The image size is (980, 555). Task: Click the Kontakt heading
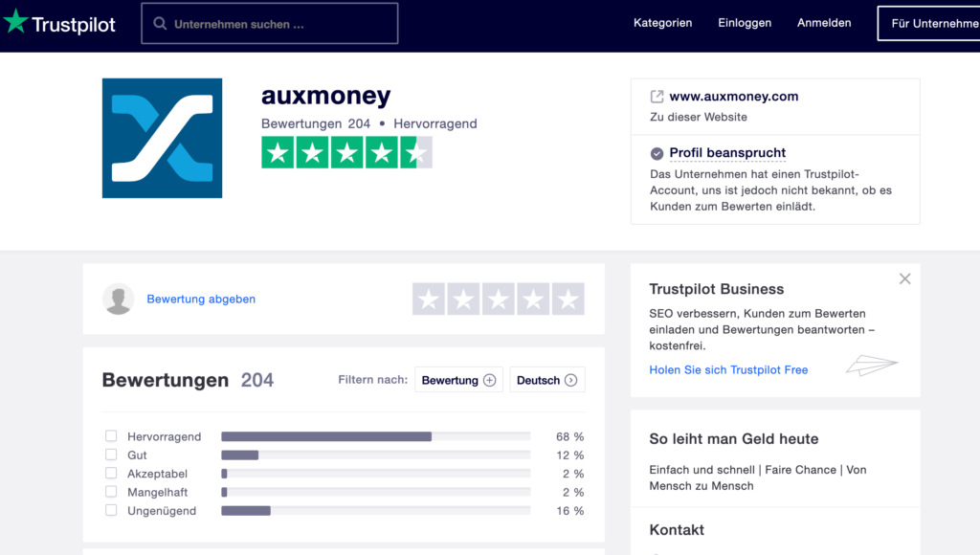coord(677,530)
